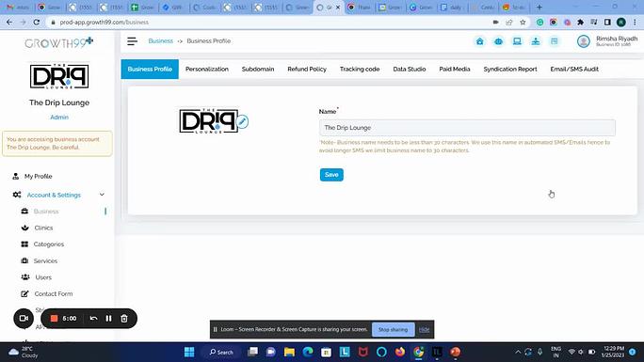Hide the Loom sharing notification
The width and height of the screenshot is (644, 362).
click(x=424, y=329)
